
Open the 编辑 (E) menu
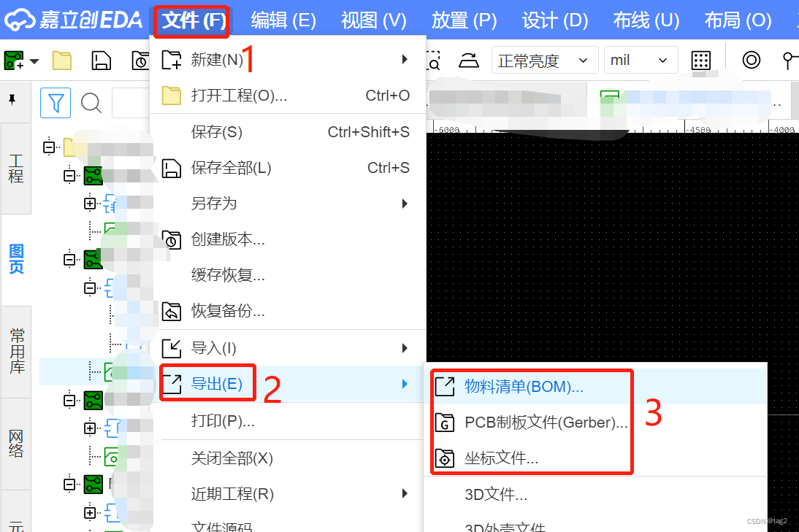click(283, 20)
